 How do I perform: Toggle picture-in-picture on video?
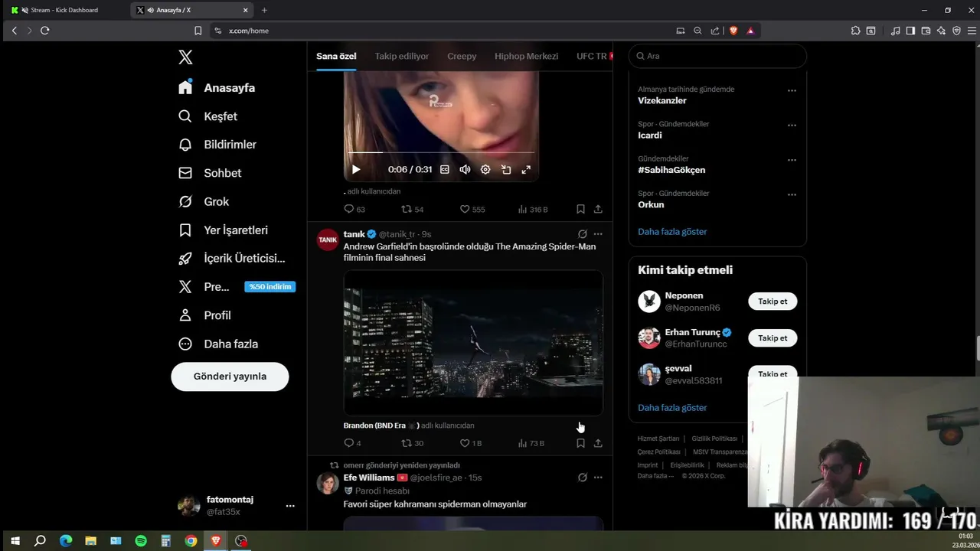(x=506, y=169)
